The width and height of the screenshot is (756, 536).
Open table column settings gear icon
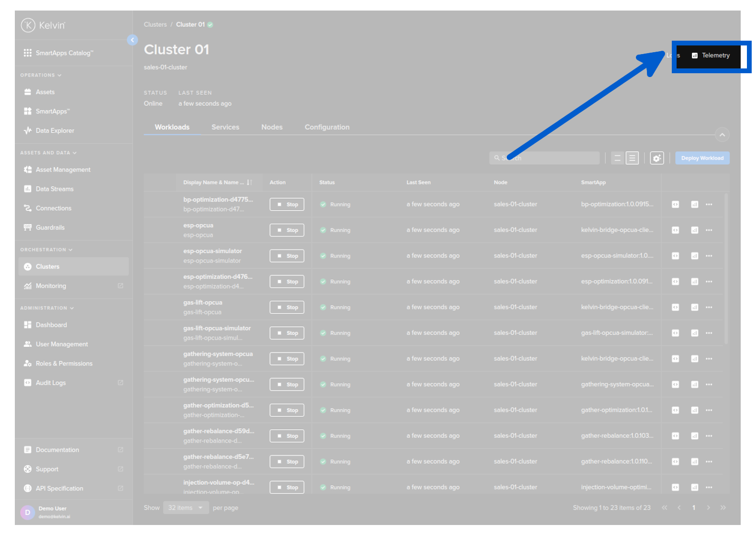656,158
